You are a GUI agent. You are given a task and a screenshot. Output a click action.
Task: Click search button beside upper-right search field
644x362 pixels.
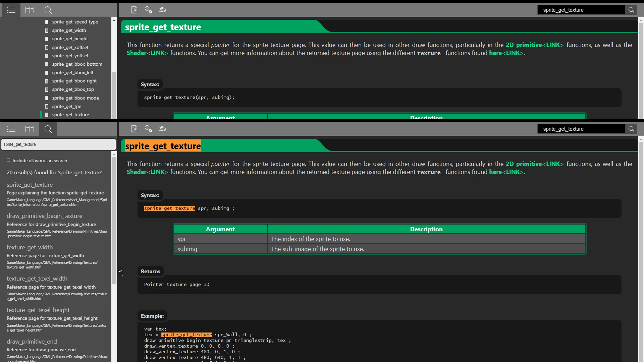631,10
